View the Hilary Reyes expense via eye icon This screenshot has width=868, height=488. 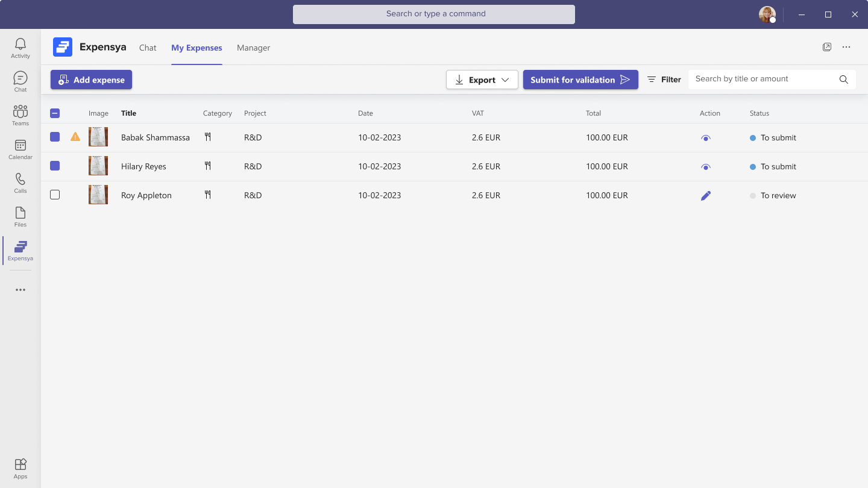click(706, 167)
